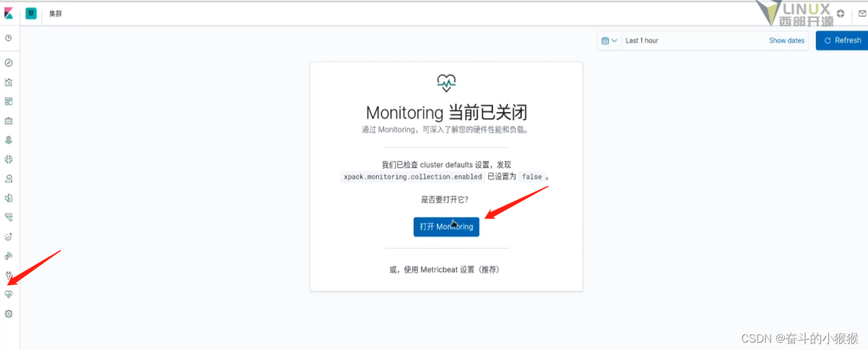Open Discover from the sidebar compass icon
This screenshot has width=868, height=350.
pos(9,62)
